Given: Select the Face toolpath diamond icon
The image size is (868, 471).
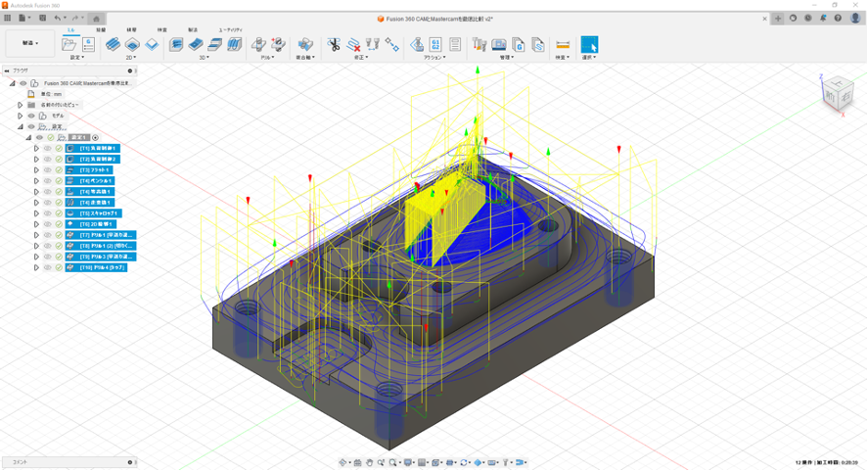Looking at the screenshot, I should (152, 44).
